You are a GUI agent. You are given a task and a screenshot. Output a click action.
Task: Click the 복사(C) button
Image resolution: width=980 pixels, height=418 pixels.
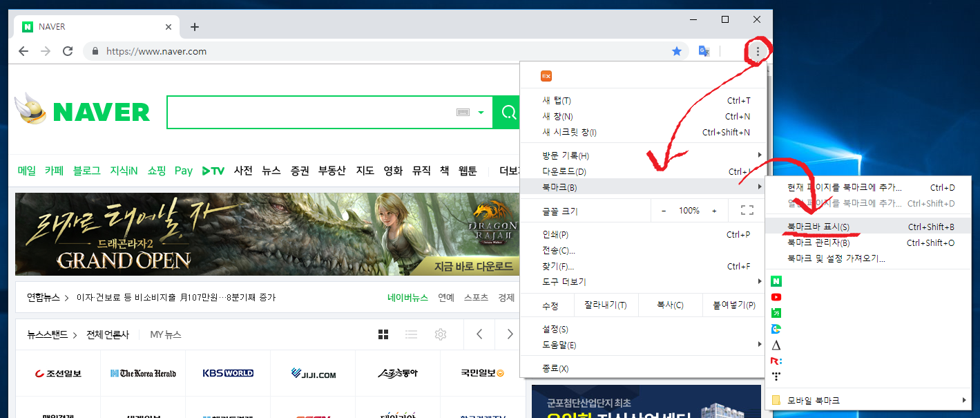pos(670,305)
